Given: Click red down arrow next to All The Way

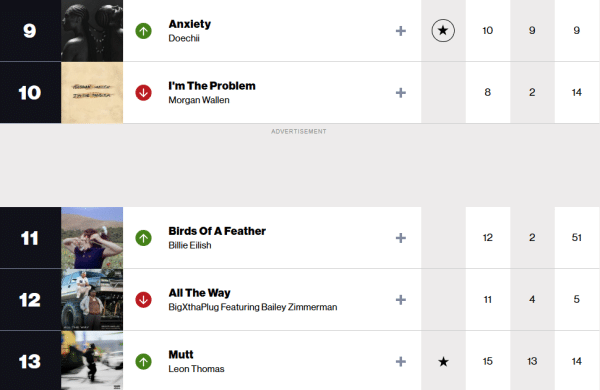Looking at the screenshot, I should pos(143,300).
